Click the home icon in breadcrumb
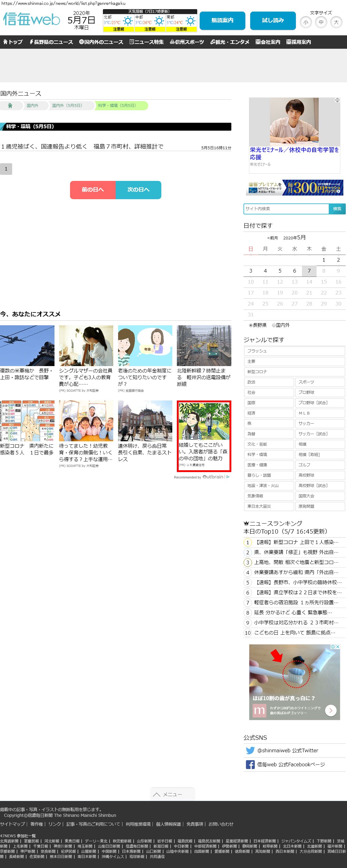The height and width of the screenshot is (868, 347). tap(10, 105)
